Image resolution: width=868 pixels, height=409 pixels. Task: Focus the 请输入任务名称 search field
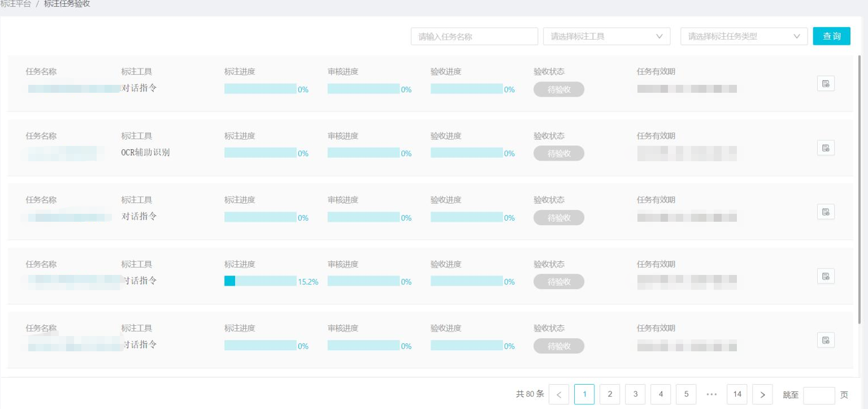pos(474,36)
